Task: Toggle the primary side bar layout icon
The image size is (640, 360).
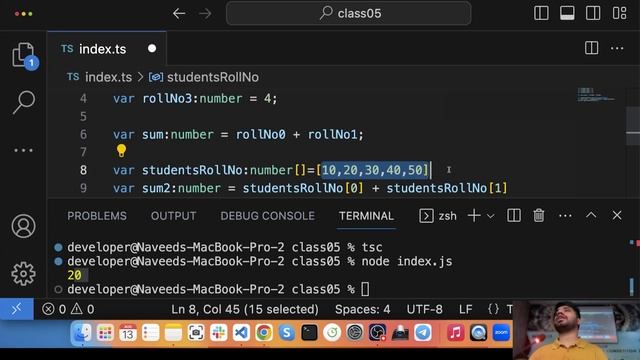Action: click(541, 13)
